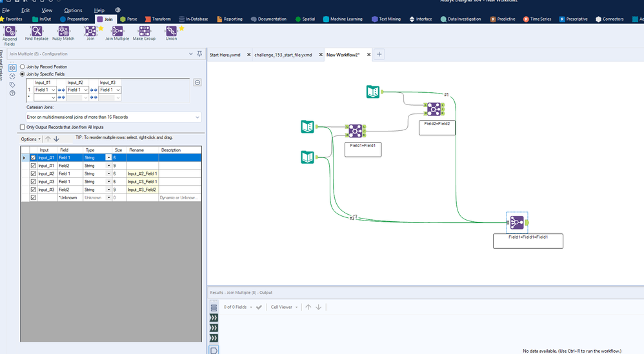The height and width of the screenshot is (354, 644).
Task: Uncheck Input_#3 Field 1 row checkbox
Action: 34,181
